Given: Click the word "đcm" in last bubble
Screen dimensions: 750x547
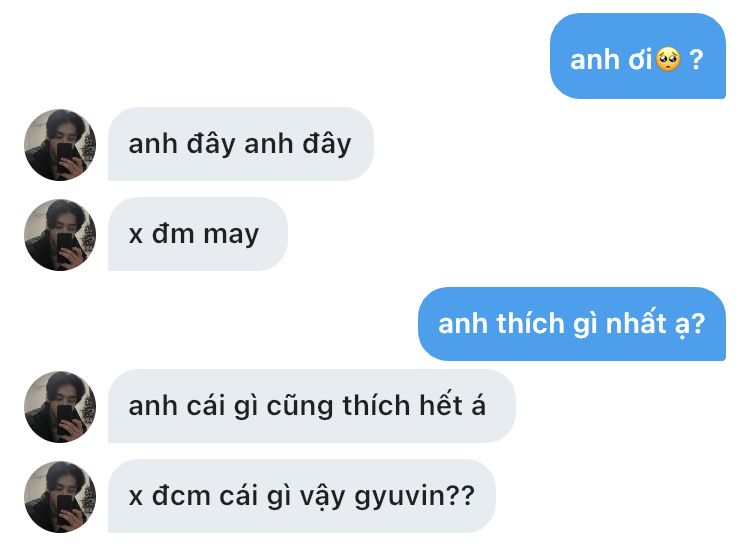Looking at the screenshot, I should click(181, 496).
